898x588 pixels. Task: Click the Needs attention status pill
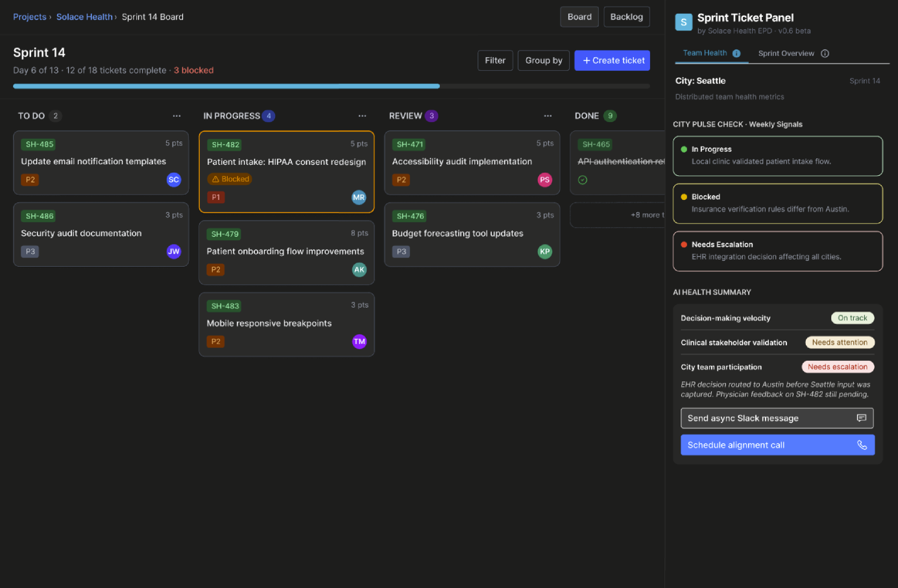840,343
